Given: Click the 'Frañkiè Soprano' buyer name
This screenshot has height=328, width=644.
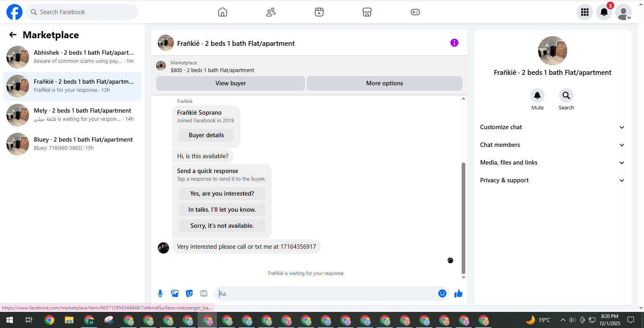Looking at the screenshot, I should click(199, 113).
